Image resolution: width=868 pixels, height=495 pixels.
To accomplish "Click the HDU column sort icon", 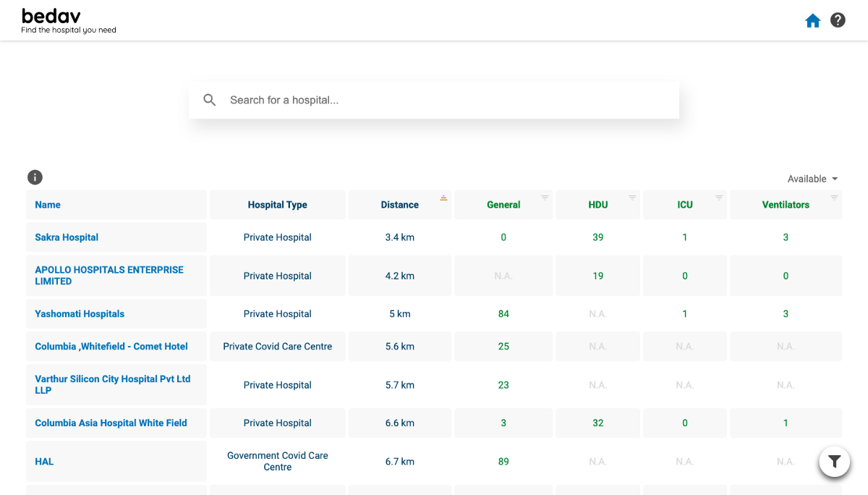I will [632, 198].
